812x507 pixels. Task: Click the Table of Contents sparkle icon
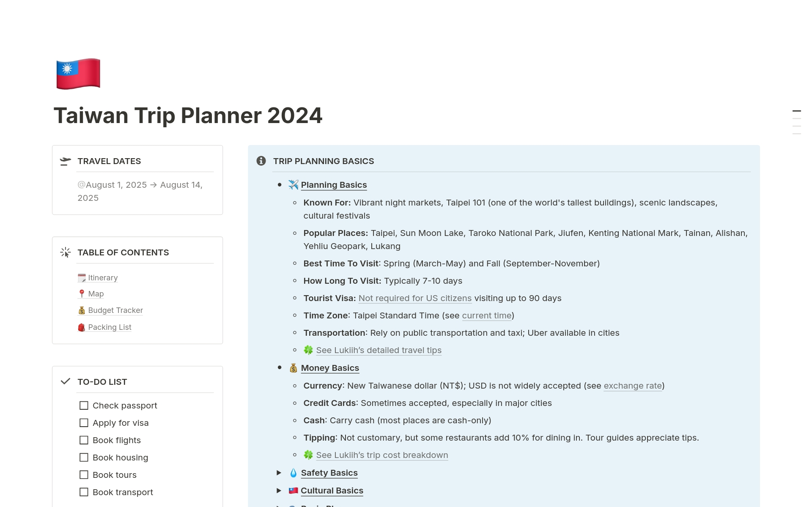tap(66, 252)
